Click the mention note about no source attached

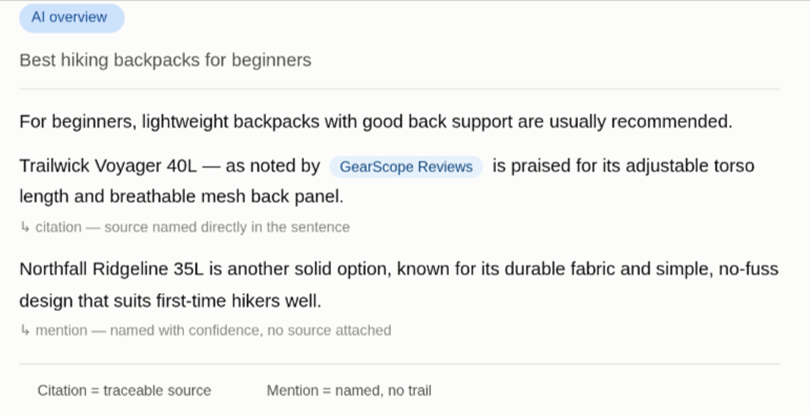pyautogui.click(x=213, y=330)
